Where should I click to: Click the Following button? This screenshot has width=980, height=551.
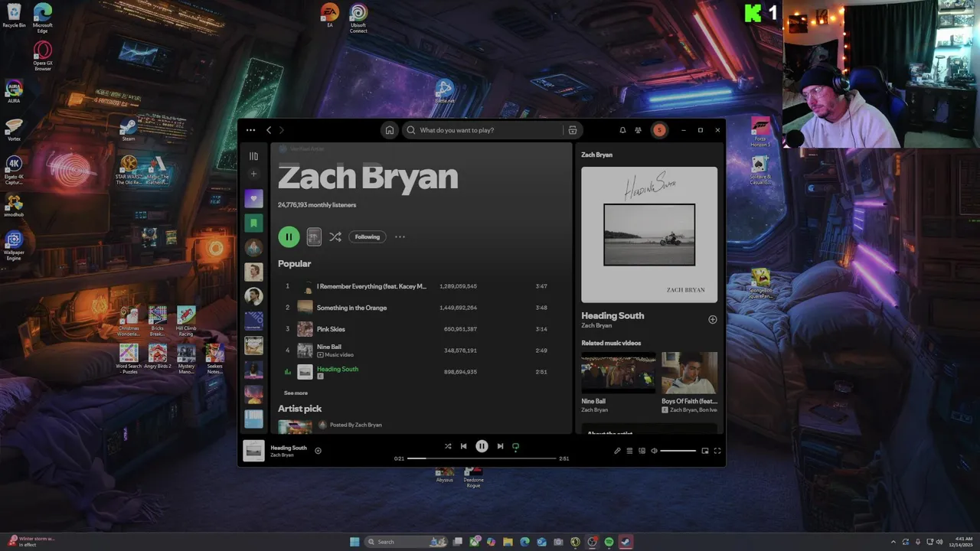(367, 237)
